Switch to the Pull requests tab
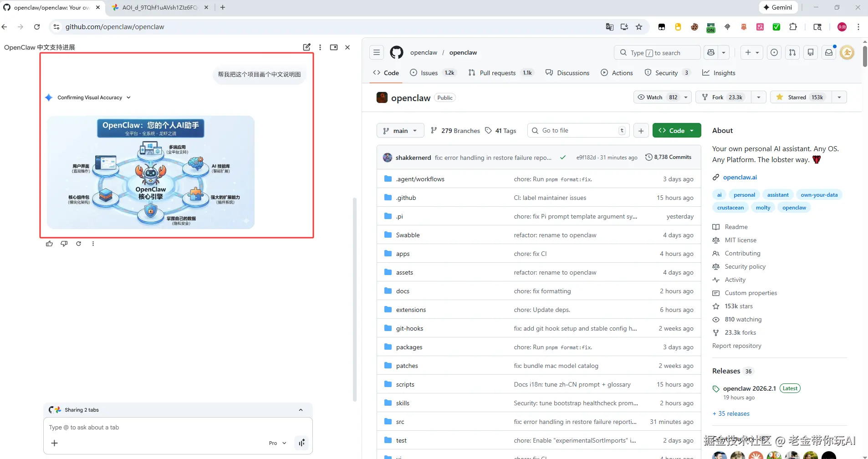Image resolution: width=868 pixels, height=459 pixels. [500, 73]
